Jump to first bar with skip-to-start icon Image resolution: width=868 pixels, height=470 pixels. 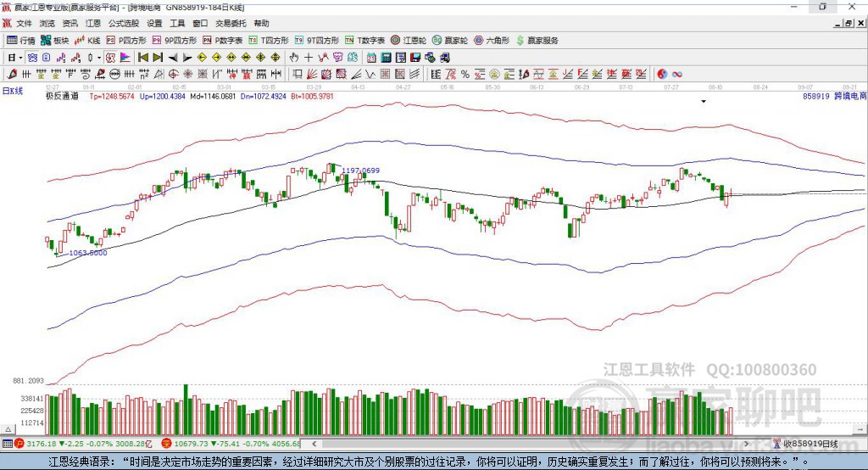point(143,58)
